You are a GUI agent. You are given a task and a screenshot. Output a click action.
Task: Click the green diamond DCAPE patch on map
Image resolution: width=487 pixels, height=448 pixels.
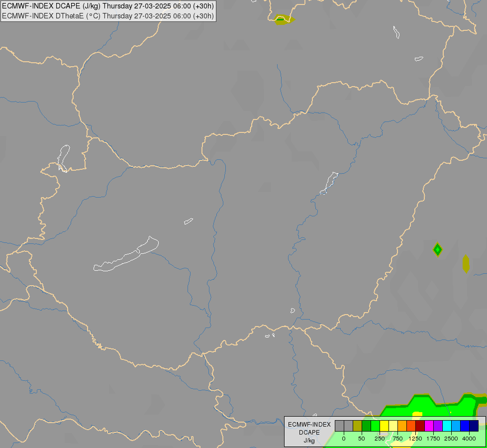pyautogui.click(x=438, y=249)
